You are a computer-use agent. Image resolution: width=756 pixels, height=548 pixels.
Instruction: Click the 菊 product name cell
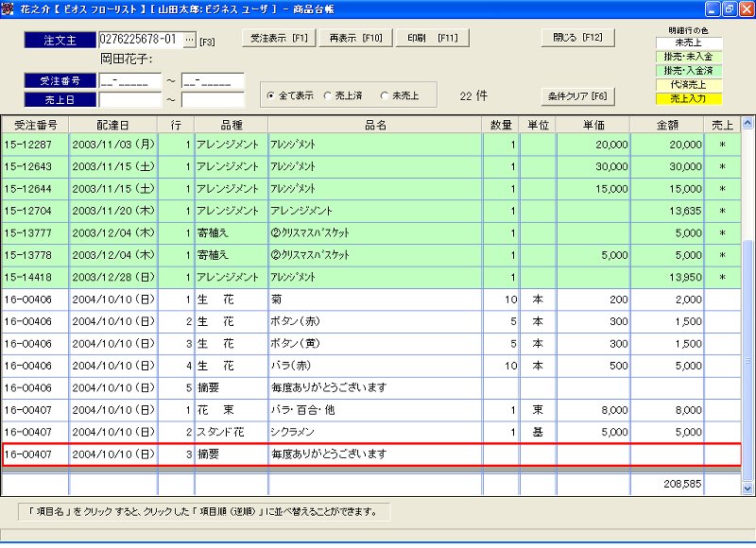coord(375,300)
